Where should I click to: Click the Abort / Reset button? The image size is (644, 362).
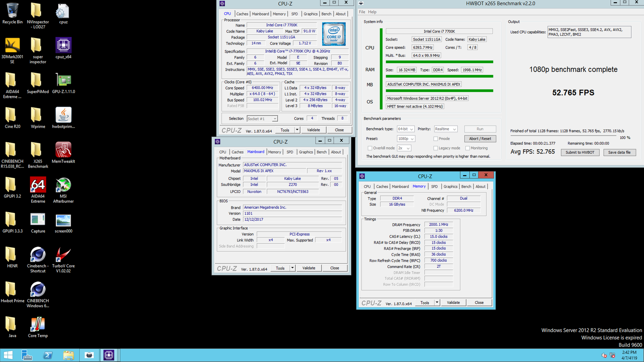coord(480,139)
